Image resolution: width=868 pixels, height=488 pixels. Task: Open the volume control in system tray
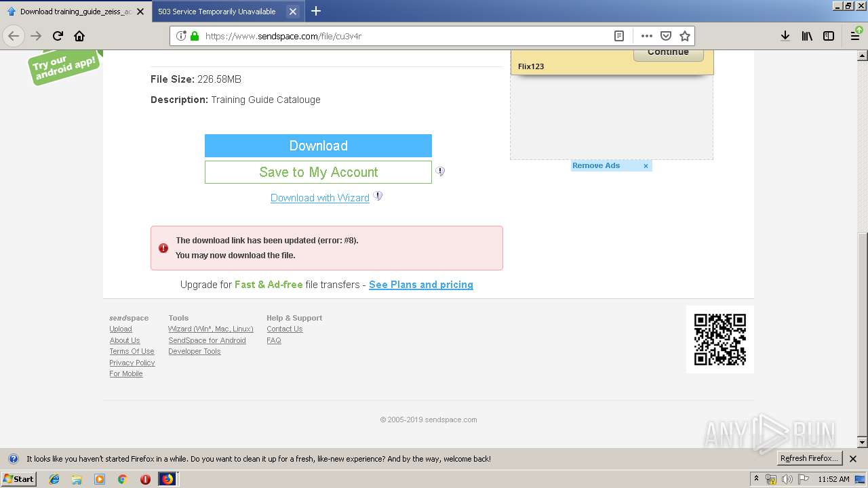click(x=787, y=479)
